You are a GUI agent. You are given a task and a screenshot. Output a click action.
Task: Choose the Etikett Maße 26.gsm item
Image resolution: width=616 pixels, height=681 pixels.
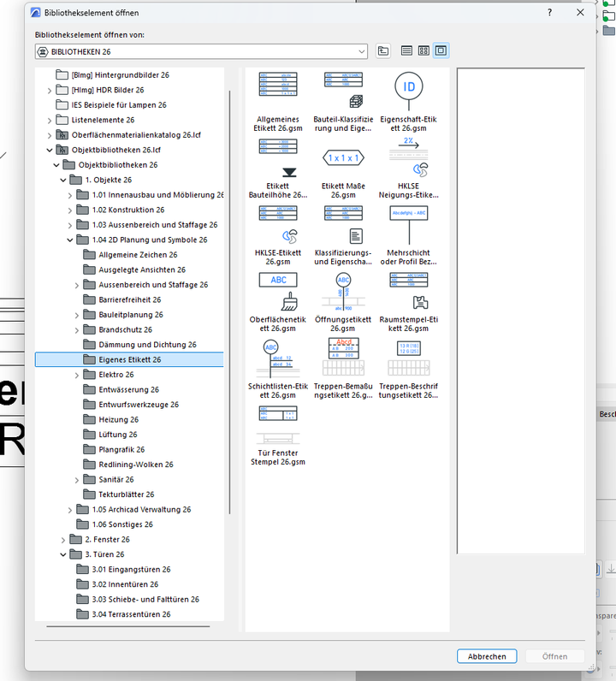click(343, 169)
